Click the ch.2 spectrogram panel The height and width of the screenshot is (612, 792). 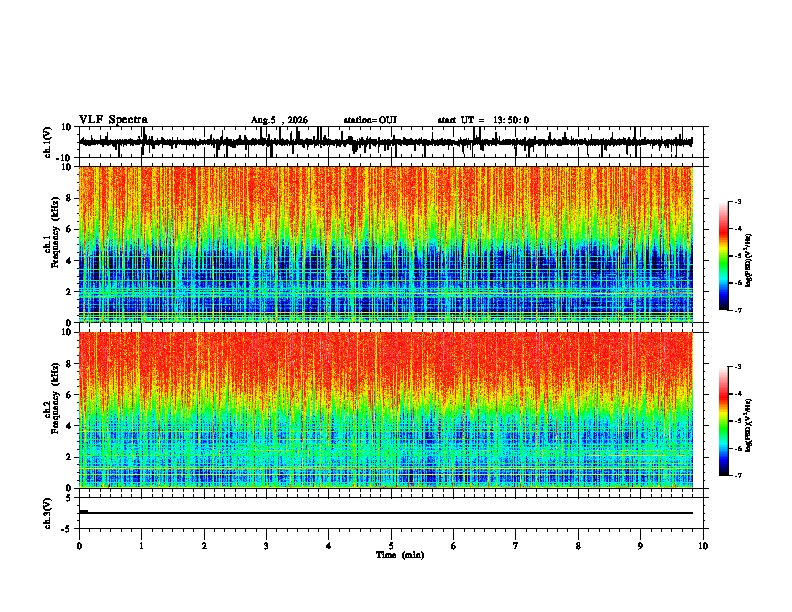coord(385,410)
